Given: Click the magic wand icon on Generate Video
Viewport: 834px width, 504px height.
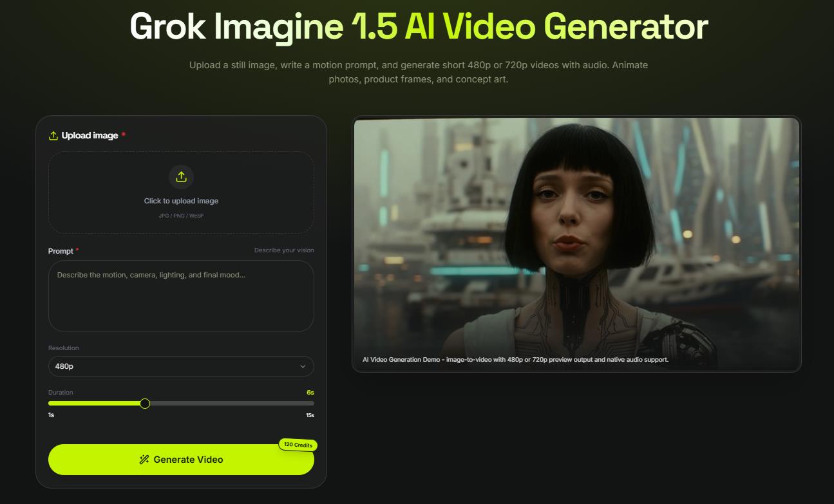Looking at the screenshot, I should (x=144, y=460).
